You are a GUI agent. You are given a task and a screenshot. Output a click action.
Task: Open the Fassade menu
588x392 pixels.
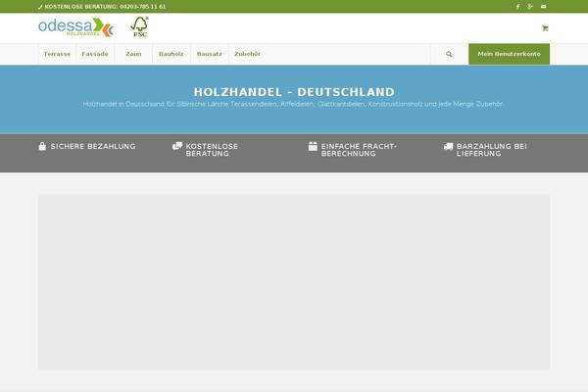pyautogui.click(x=95, y=54)
